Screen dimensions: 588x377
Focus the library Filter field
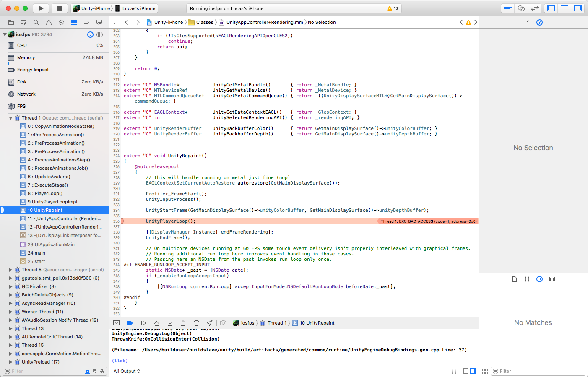pyautogui.click(x=538, y=371)
